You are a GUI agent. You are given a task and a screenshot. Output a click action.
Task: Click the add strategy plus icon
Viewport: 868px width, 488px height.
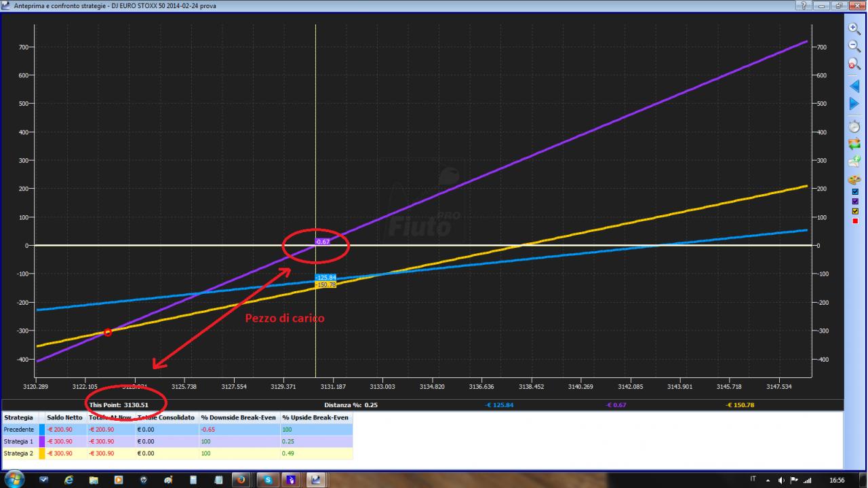tap(854, 162)
